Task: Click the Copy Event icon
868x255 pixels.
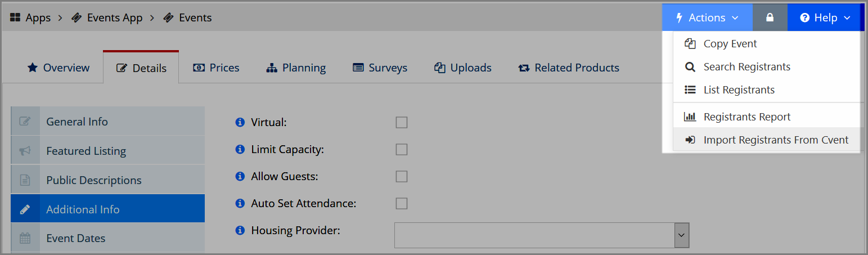Action: click(x=690, y=43)
